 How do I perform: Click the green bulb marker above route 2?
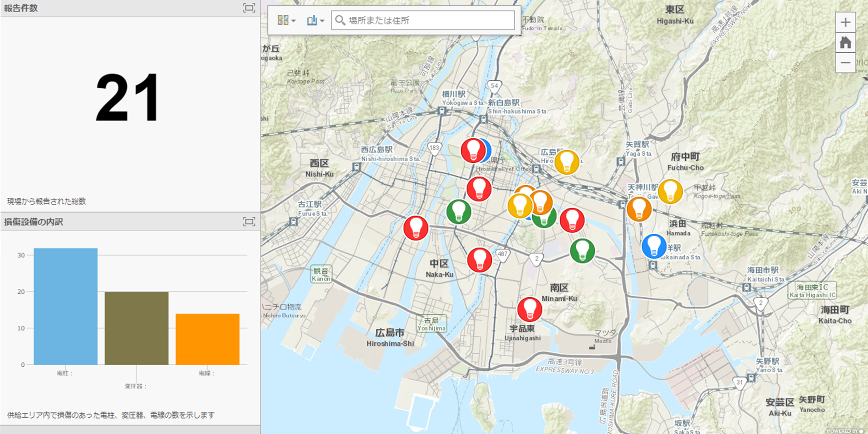tap(582, 251)
